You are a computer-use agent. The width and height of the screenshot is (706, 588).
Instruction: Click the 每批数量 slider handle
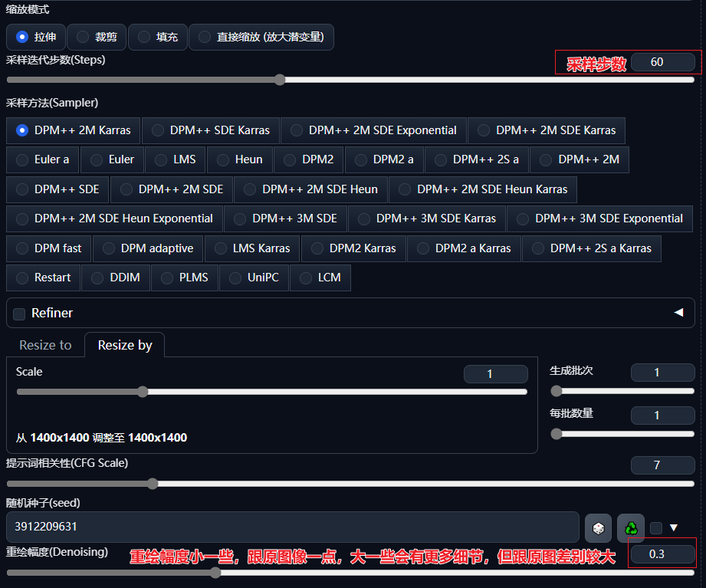[x=557, y=434]
